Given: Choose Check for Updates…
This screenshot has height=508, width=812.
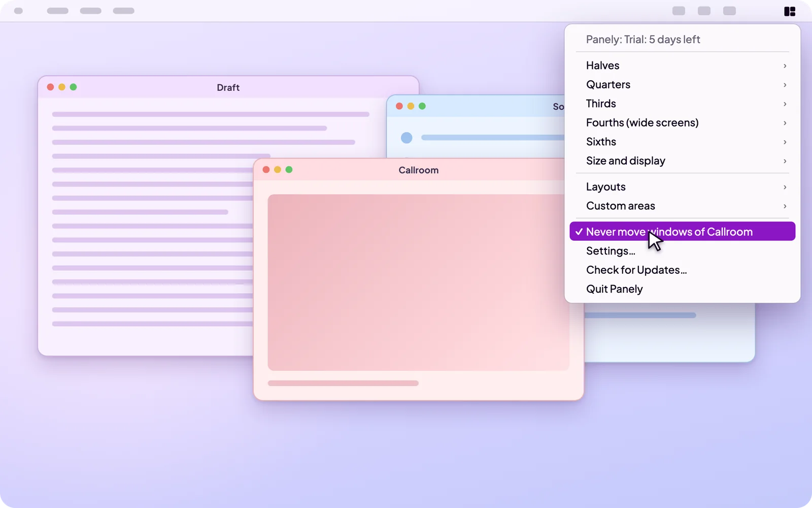Looking at the screenshot, I should tap(682, 270).
